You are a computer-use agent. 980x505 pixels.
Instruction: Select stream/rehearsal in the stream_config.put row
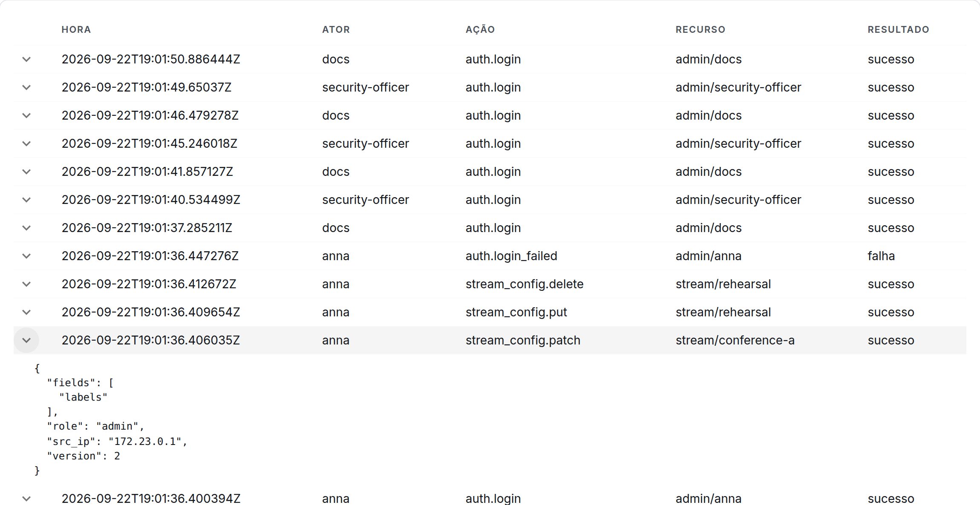[x=723, y=312]
